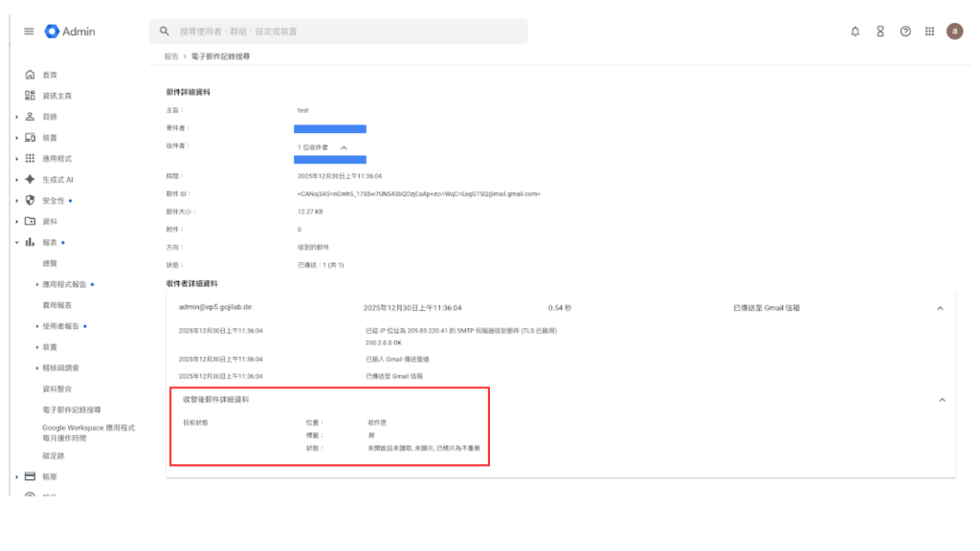Focus the 搜尋使用者、群組、設定或裝置 search box
Screen dimensions: 980x551
click(339, 32)
